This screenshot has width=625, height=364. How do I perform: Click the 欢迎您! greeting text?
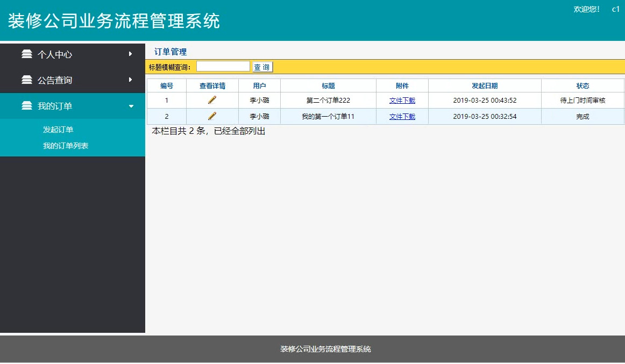587,9
